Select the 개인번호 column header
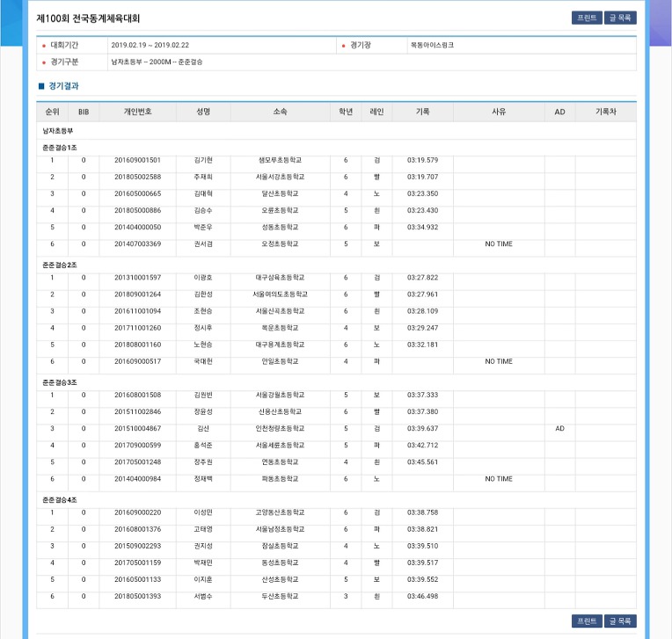 click(x=137, y=113)
